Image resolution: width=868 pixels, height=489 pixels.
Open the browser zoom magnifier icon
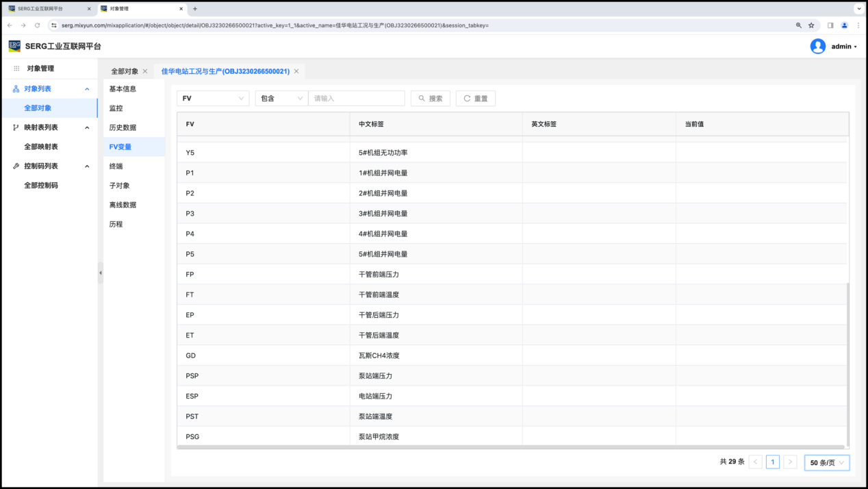pos(798,25)
